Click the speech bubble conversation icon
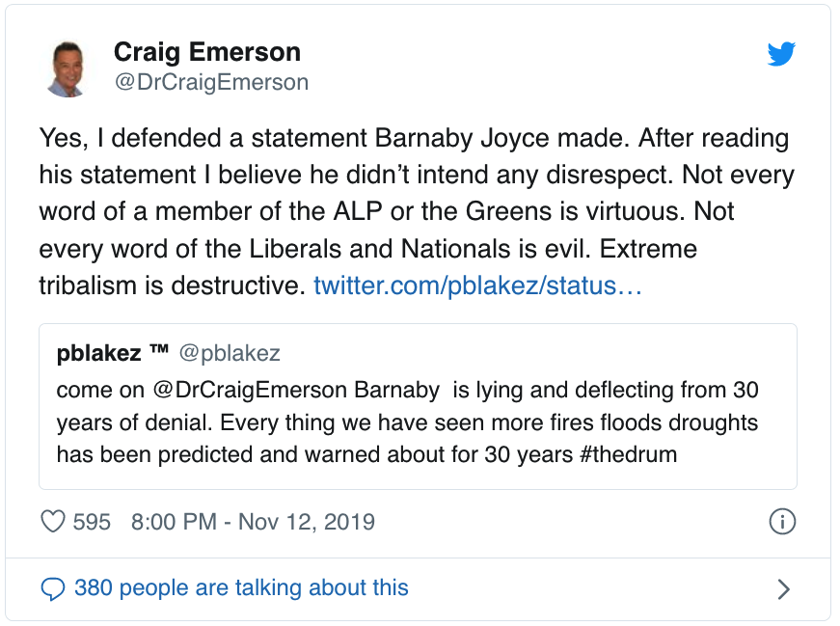 (53, 588)
